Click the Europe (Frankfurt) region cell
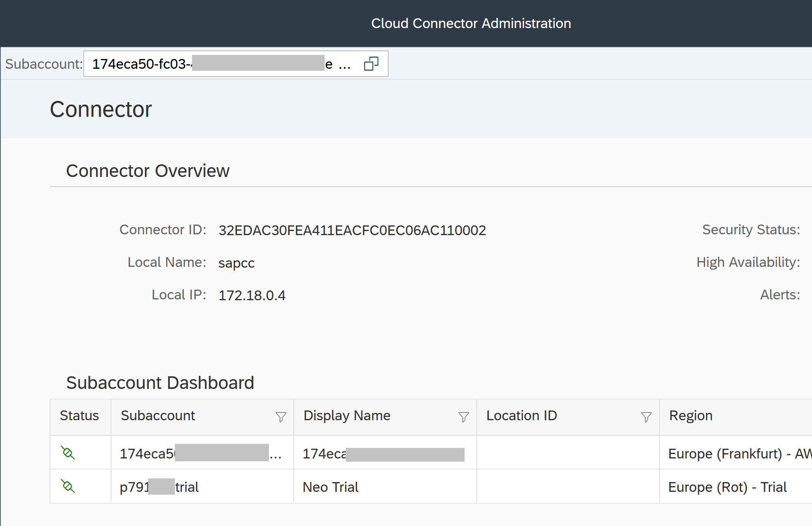The image size is (812, 526). 732,454
